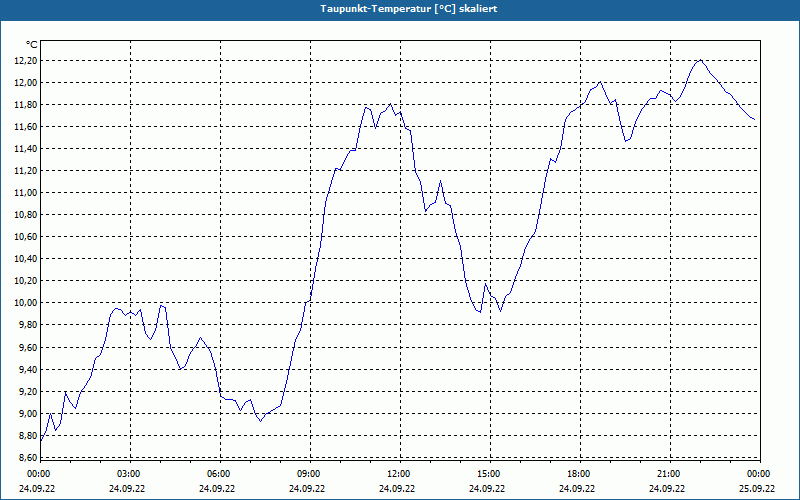Click the '9,00' y-axis value

pyautogui.click(x=28, y=413)
